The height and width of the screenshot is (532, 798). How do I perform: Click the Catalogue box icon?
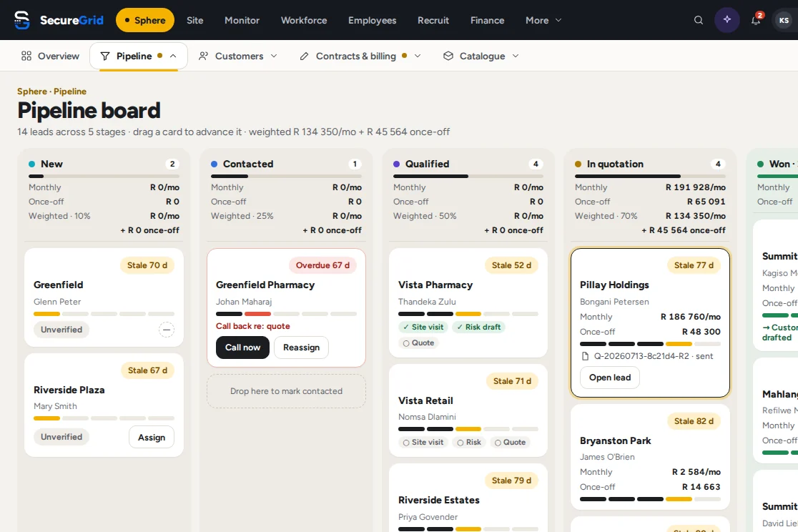point(448,56)
